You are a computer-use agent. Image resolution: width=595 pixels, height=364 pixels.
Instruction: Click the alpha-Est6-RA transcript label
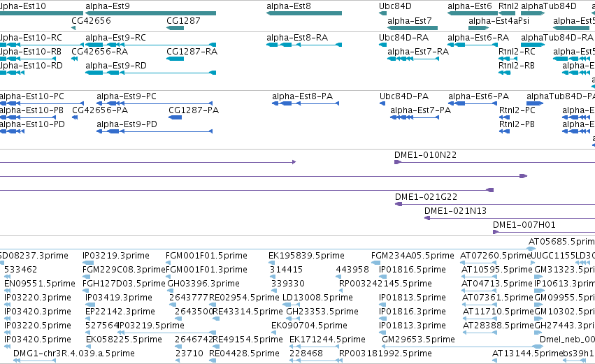[x=478, y=38]
